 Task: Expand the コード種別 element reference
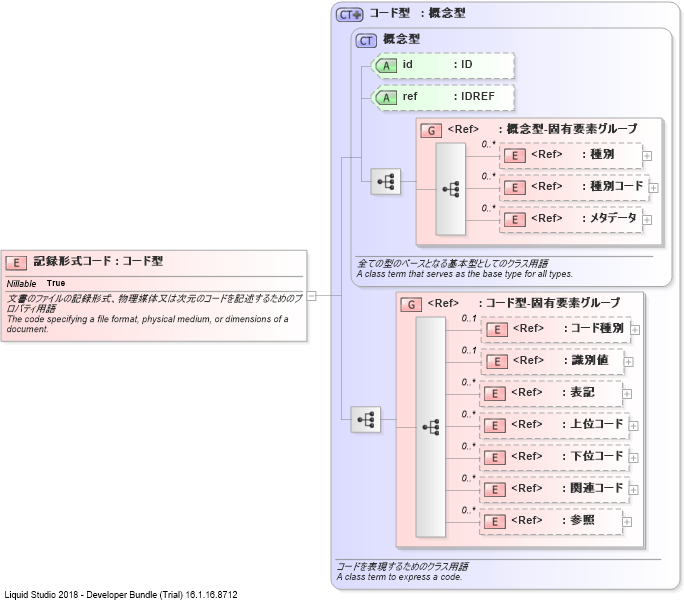(635, 330)
